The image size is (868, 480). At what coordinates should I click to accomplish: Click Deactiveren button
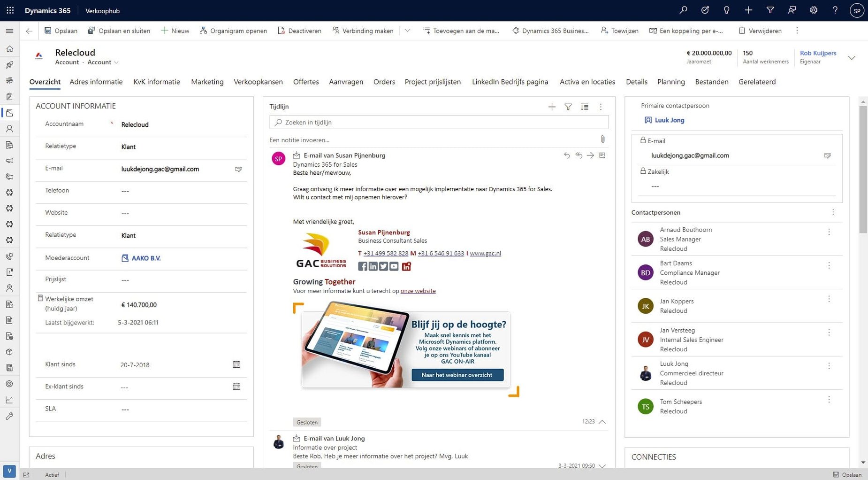(299, 31)
